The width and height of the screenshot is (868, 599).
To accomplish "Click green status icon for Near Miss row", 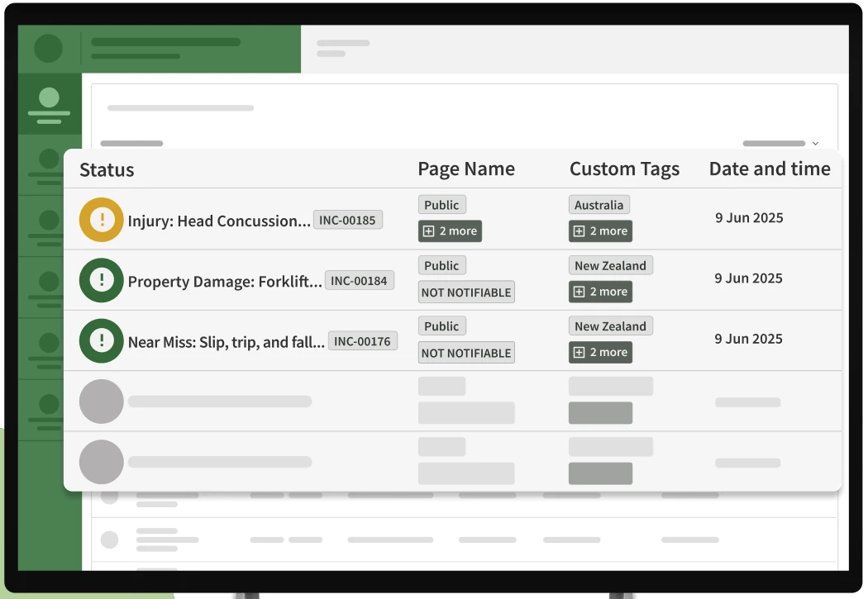I will (102, 340).
